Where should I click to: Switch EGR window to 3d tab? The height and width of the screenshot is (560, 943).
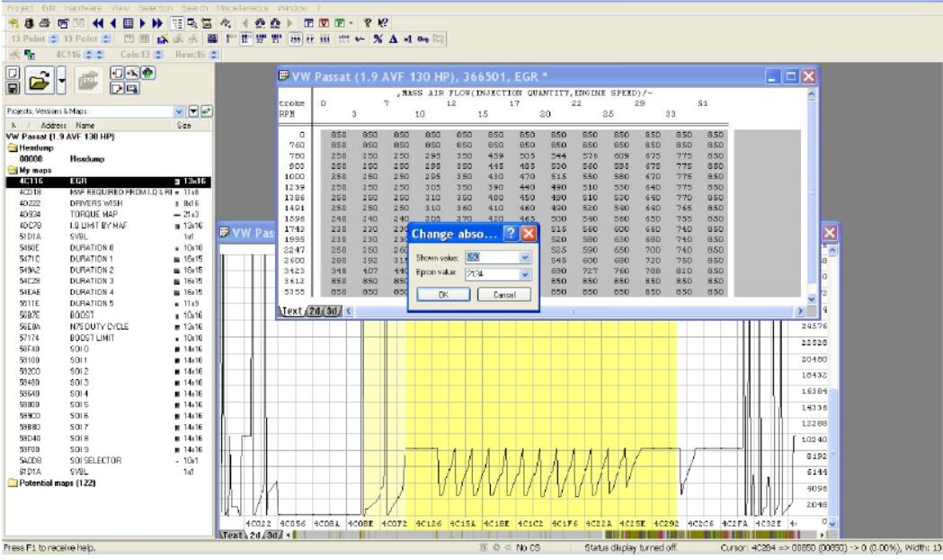point(332,311)
